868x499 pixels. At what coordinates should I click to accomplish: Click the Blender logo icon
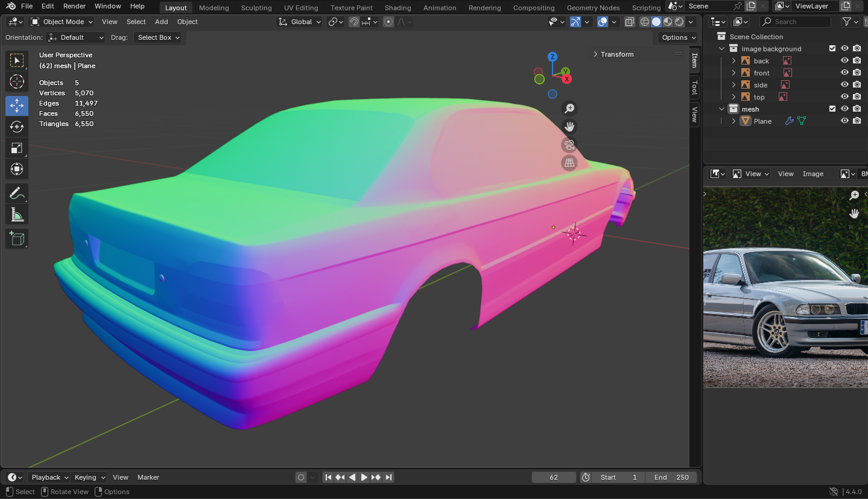[x=11, y=6]
